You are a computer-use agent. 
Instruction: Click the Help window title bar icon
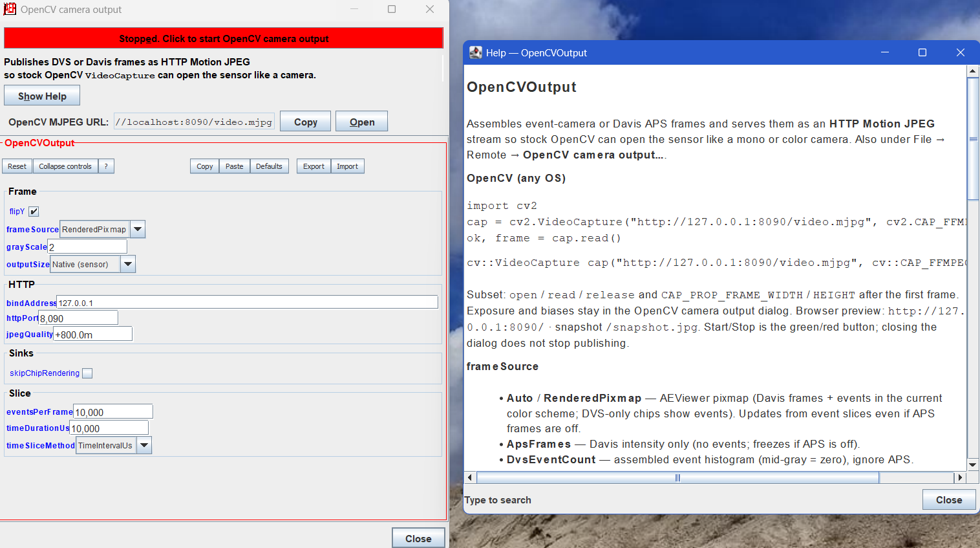(x=475, y=52)
